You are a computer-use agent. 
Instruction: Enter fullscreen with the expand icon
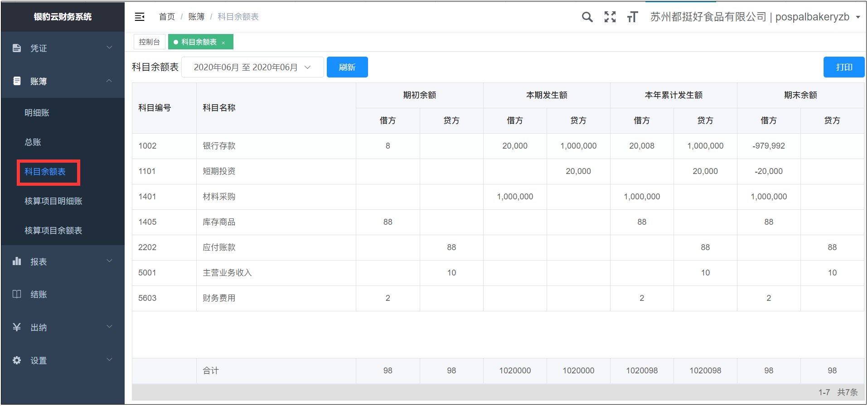610,17
